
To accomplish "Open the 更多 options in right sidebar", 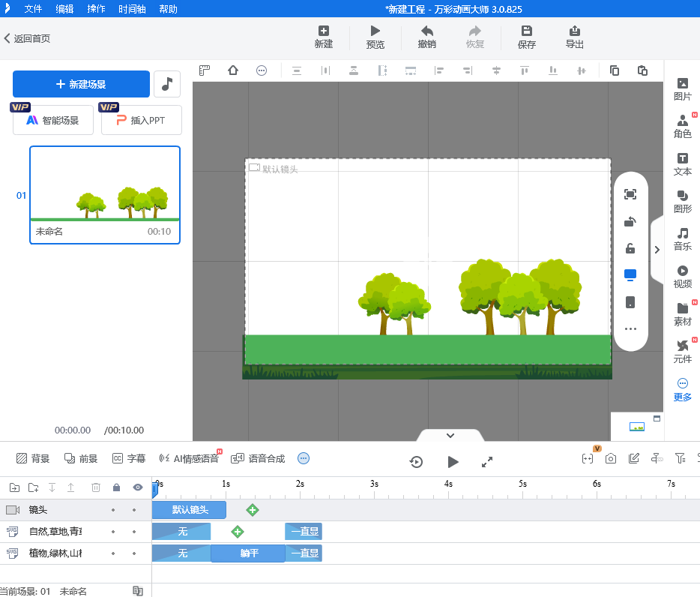I will coord(682,388).
